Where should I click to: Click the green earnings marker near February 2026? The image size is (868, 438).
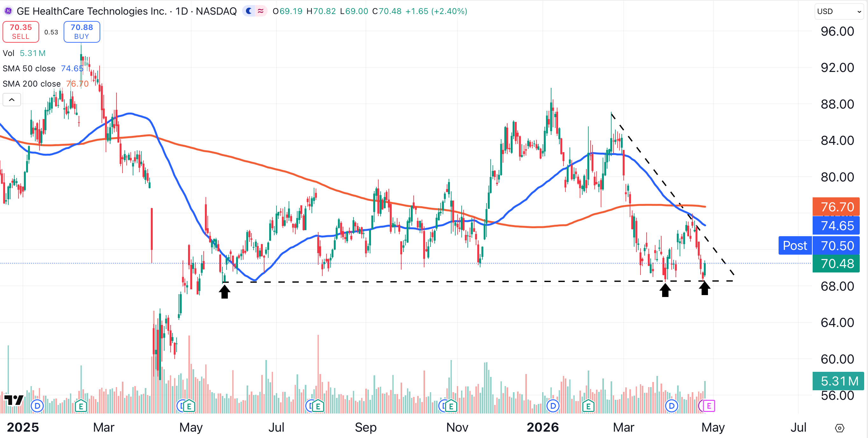point(588,406)
